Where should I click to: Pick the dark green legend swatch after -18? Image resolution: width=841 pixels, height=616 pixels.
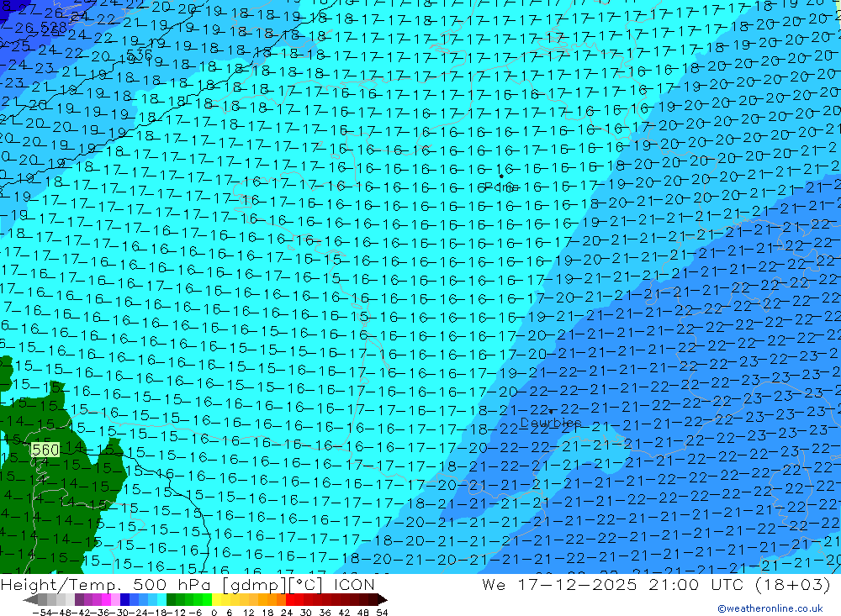(x=171, y=599)
